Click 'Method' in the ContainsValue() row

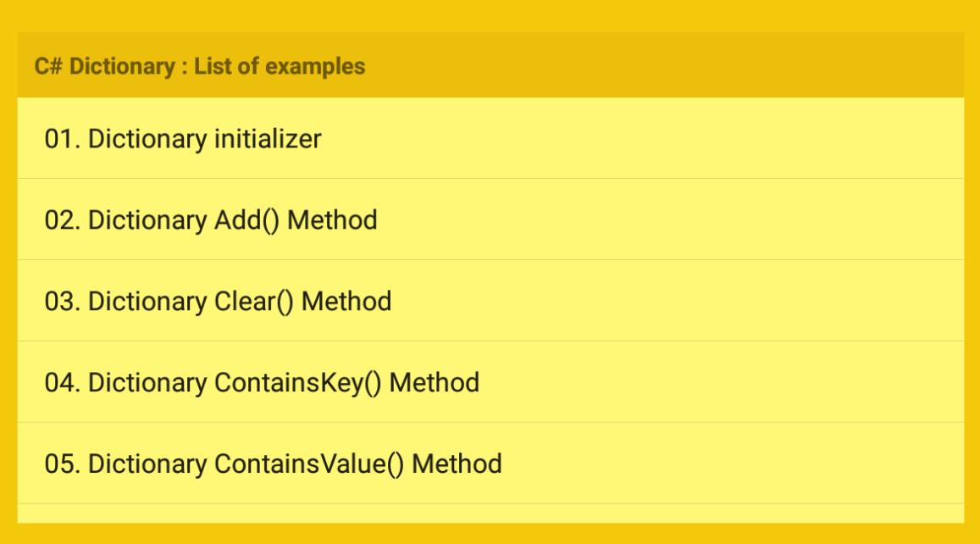(x=457, y=464)
